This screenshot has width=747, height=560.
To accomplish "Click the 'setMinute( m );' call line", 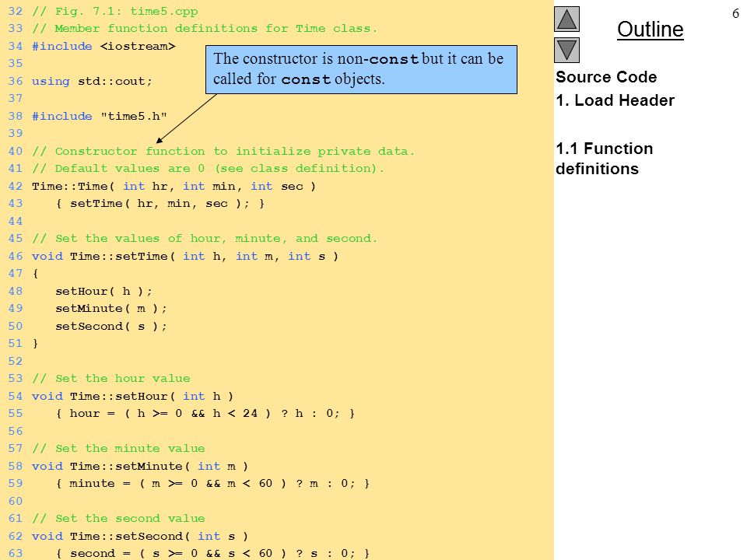I will (x=111, y=309).
